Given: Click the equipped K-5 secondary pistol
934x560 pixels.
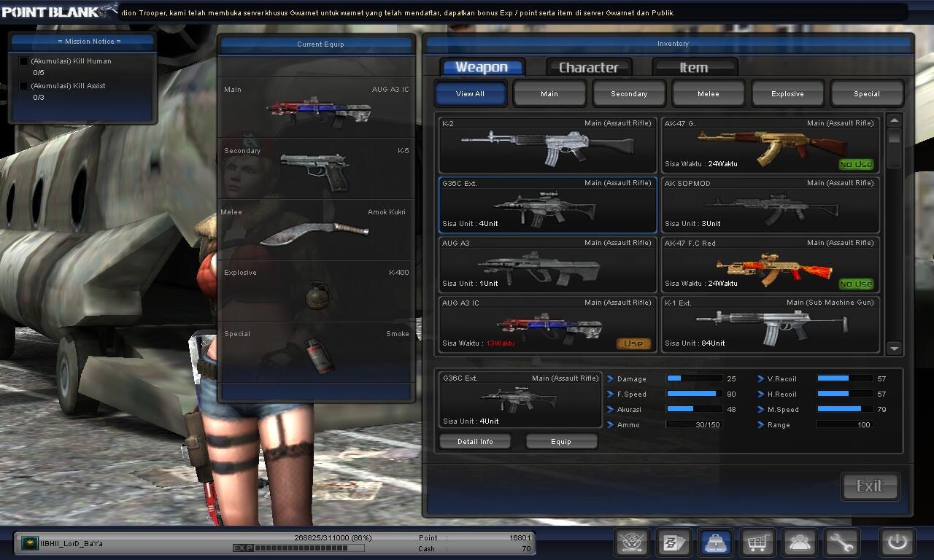Looking at the screenshot, I should coord(316,169).
